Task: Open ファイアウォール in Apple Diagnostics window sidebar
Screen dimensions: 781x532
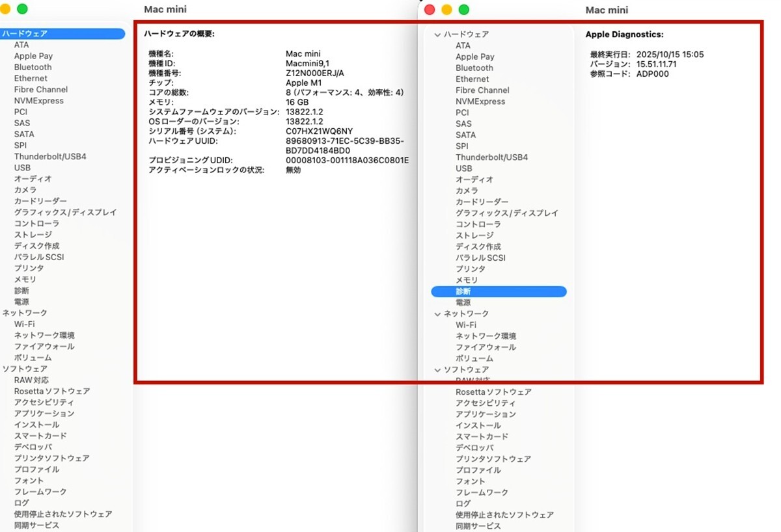Action: point(486,347)
